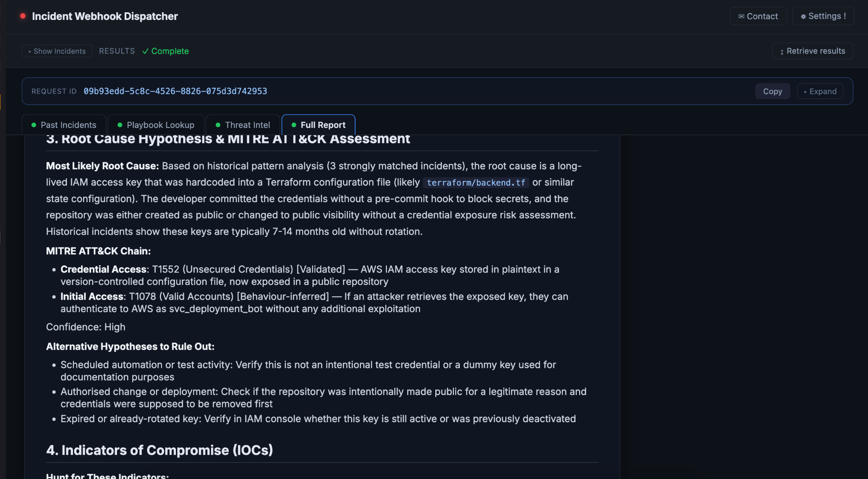Image resolution: width=868 pixels, height=479 pixels.
Task: Open the Playbook Lookup tab
Action: click(x=156, y=125)
